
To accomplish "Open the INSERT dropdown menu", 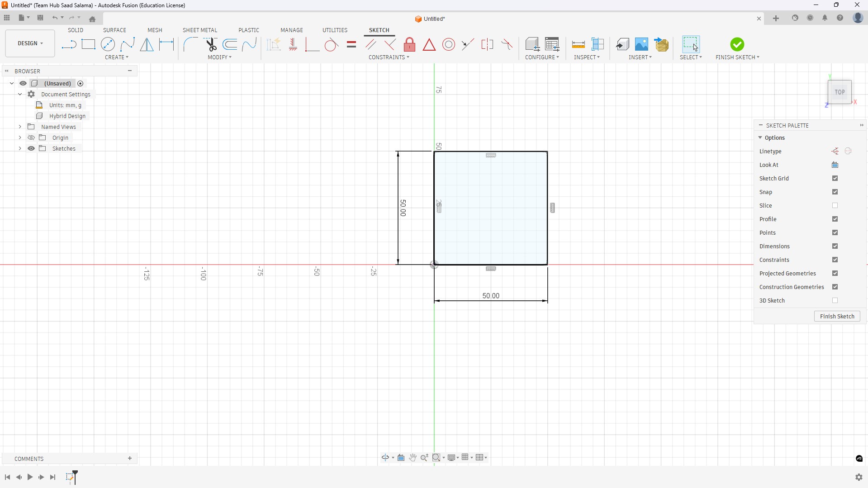I will click(x=640, y=57).
